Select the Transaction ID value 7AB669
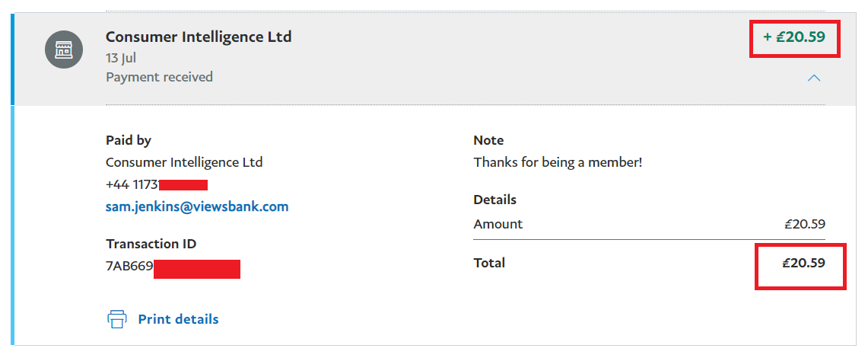Screen dimensions: 868x358 tap(129, 265)
